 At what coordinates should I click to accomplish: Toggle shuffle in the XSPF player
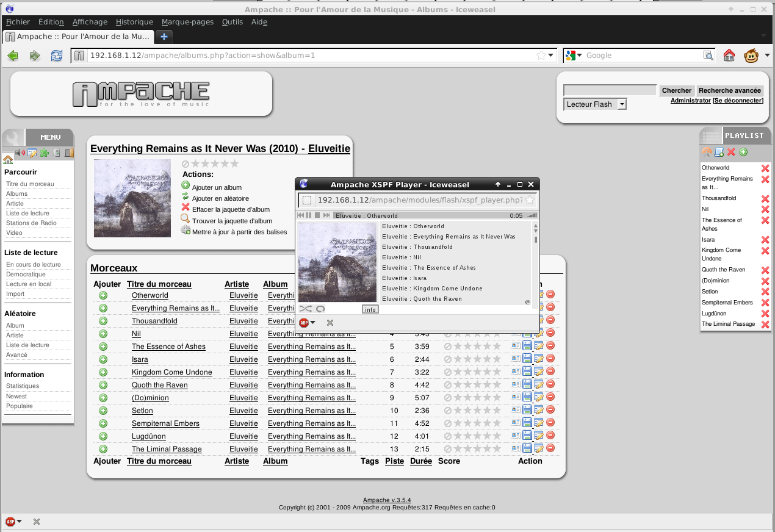coord(305,309)
